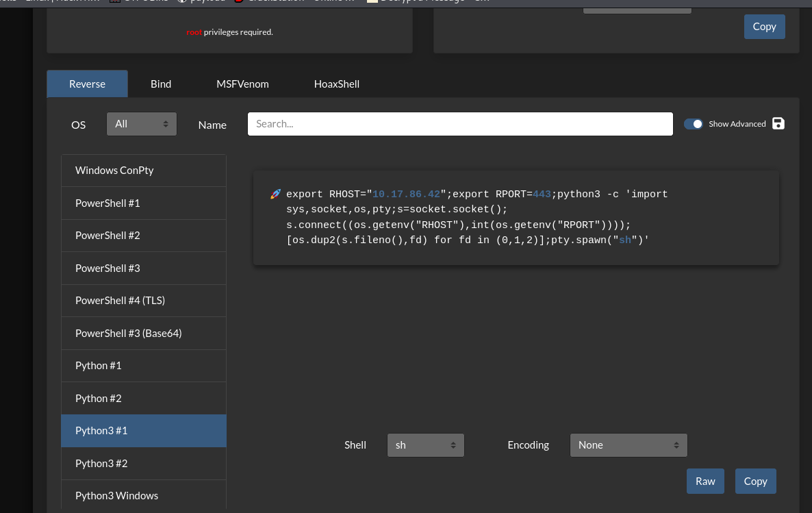Image resolution: width=812 pixels, height=513 pixels.
Task: Select Windows ConPty in the payload list
Action: [144, 171]
